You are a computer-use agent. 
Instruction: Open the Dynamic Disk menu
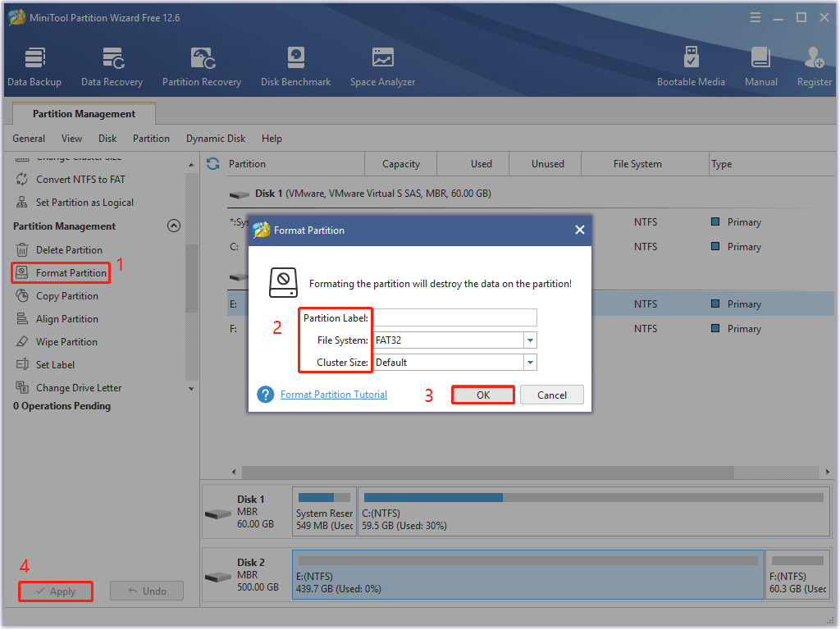(x=216, y=139)
